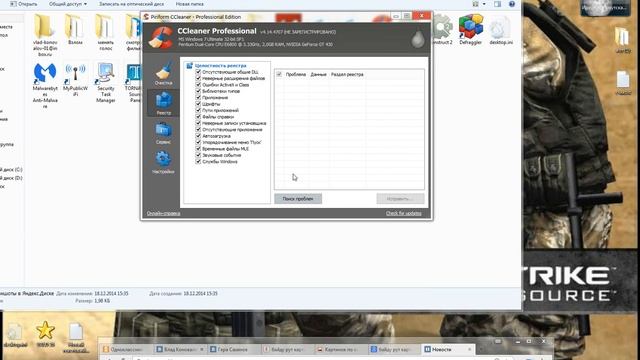Viewport: 640px width, 360px height.
Task: Uncheck Автозагрузка checkbox
Action: (198, 136)
